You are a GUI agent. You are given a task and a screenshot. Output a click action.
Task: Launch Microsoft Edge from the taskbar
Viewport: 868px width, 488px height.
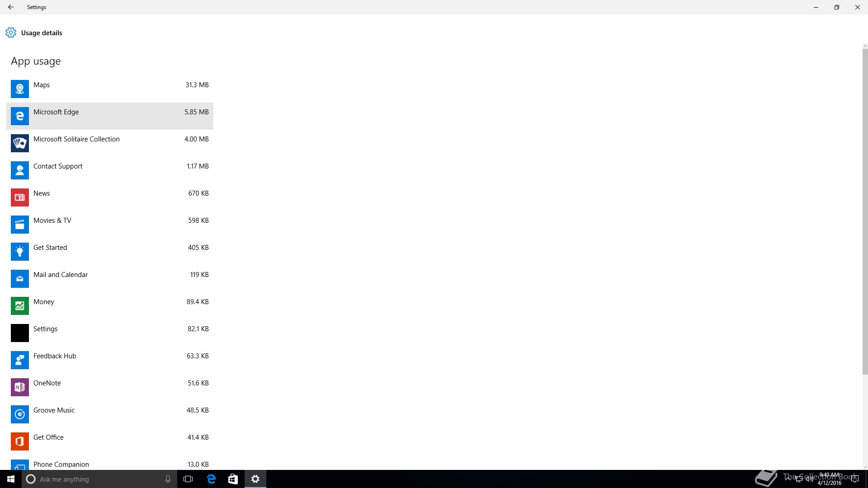coord(211,479)
